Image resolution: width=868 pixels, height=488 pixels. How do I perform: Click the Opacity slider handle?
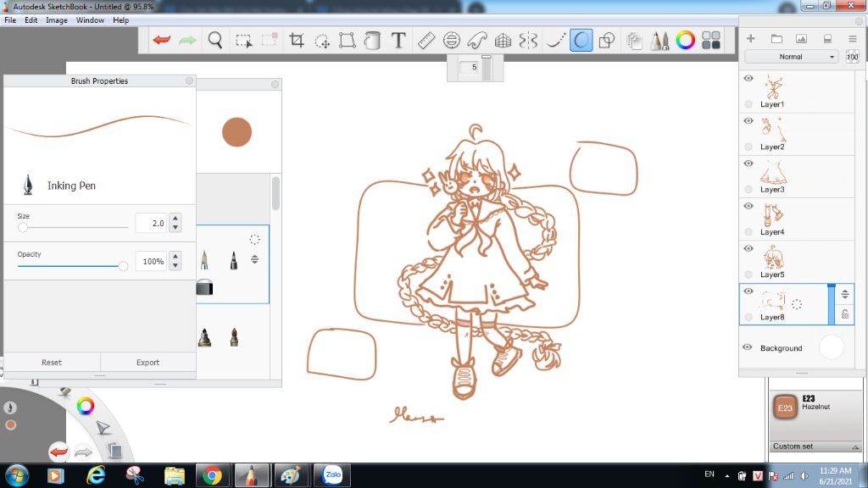tap(123, 266)
